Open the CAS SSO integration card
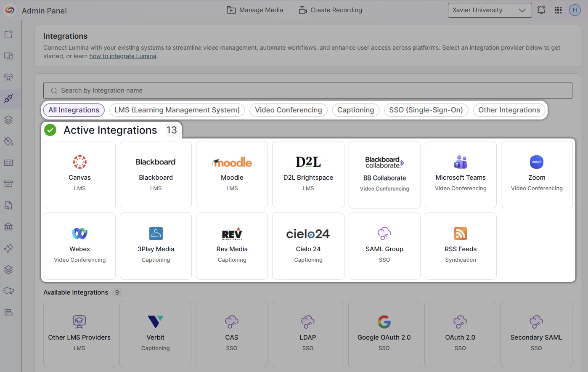The width and height of the screenshot is (588, 372). pyautogui.click(x=232, y=335)
